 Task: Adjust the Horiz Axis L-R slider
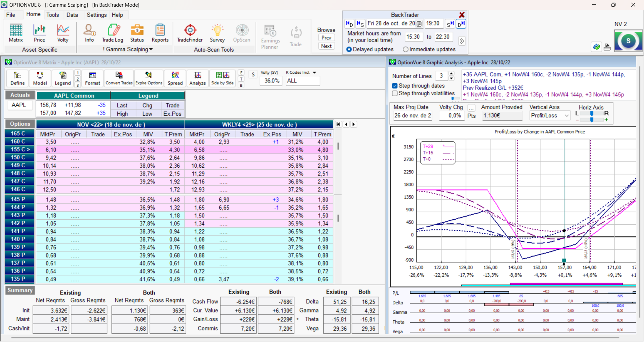coord(591,114)
